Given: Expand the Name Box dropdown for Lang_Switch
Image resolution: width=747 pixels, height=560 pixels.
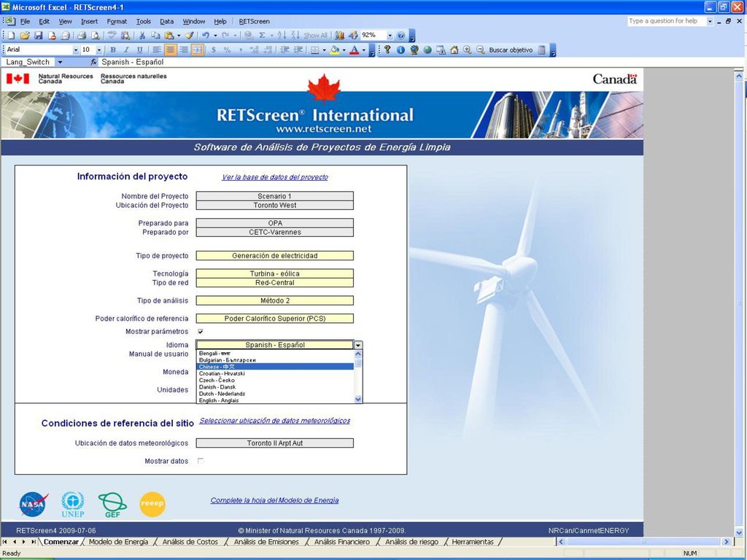Looking at the screenshot, I should [x=60, y=63].
